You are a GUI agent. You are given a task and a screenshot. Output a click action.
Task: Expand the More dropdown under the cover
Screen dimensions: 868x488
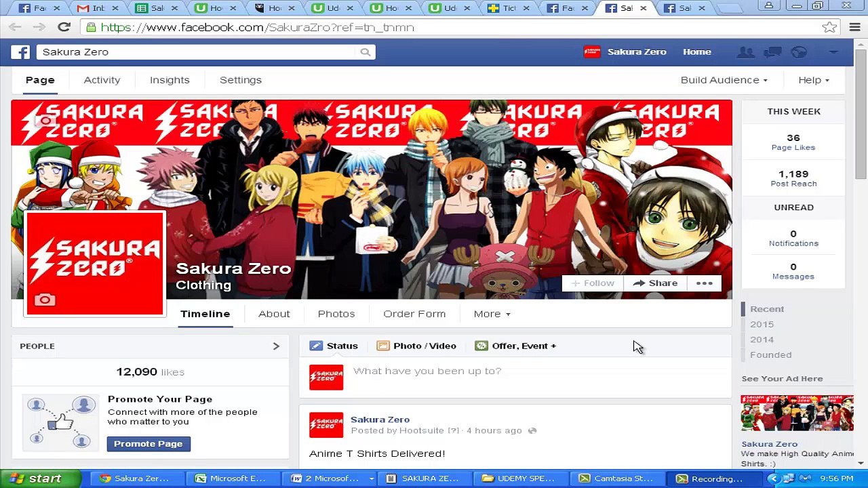point(492,314)
